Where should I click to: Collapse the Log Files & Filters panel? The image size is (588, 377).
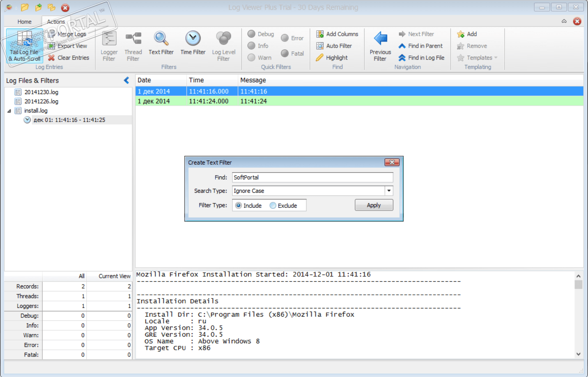pyautogui.click(x=126, y=81)
